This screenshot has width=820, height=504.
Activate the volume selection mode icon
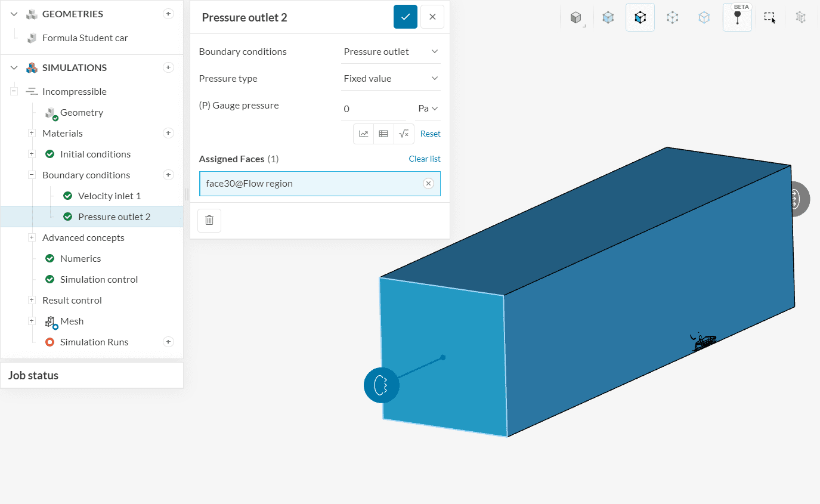pyautogui.click(x=608, y=18)
